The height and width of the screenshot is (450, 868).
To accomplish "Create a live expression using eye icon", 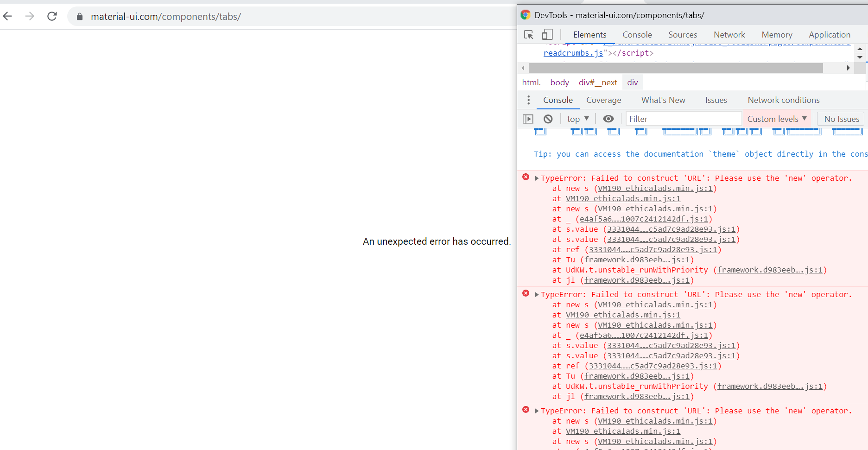I will (x=608, y=119).
